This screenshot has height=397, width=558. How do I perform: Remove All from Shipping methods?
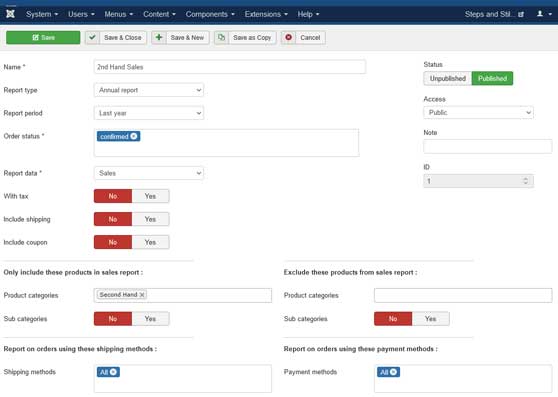113,372
